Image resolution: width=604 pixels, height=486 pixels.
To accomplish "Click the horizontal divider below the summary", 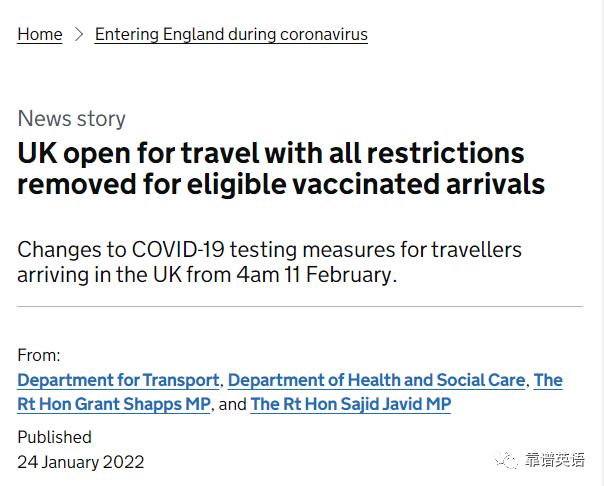I will 300,307.
